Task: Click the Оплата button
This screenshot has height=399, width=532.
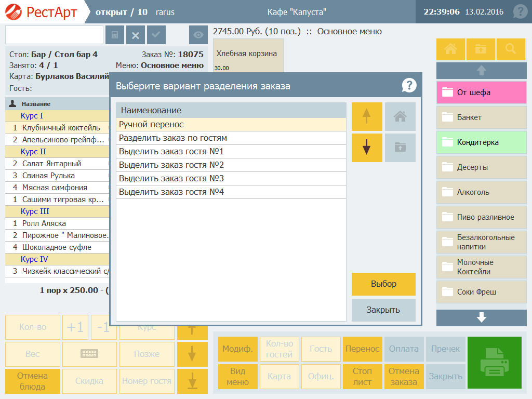Action: click(404, 349)
